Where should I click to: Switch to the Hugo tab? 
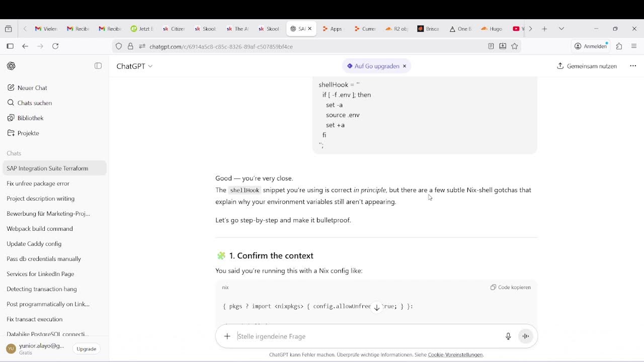coord(492,29)
